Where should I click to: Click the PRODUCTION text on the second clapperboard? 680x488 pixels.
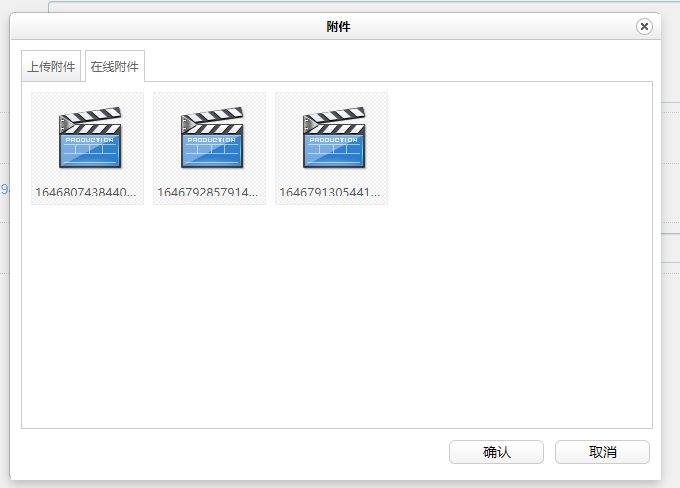coord(212,140)
